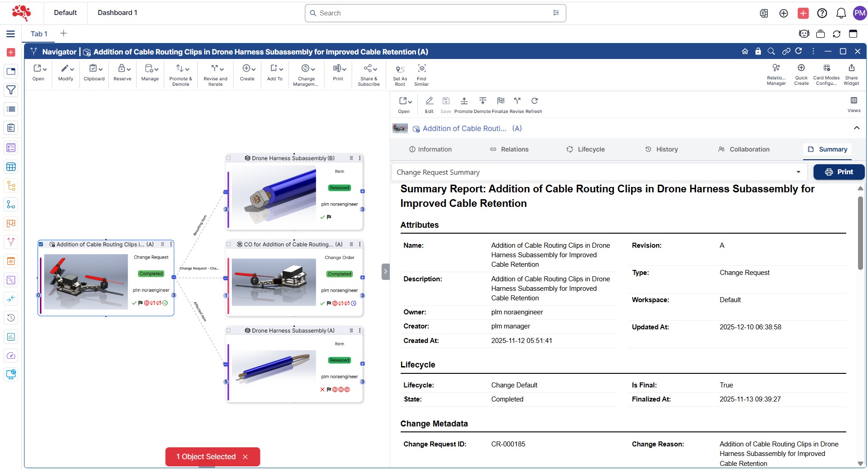Screen dimensions: 868x470
Task: Collapse the object header panel chevron
Action: [x=856, y=128]
